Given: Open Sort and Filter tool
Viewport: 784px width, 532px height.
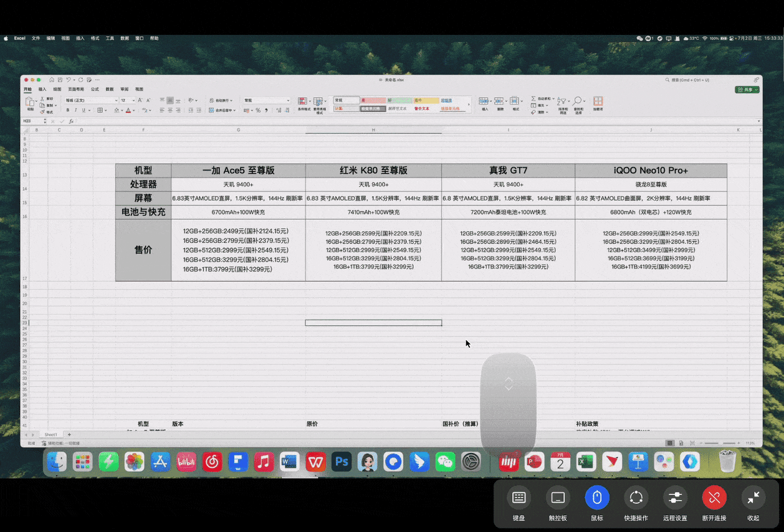Looking at the screenshot, I should pos(562,102).
